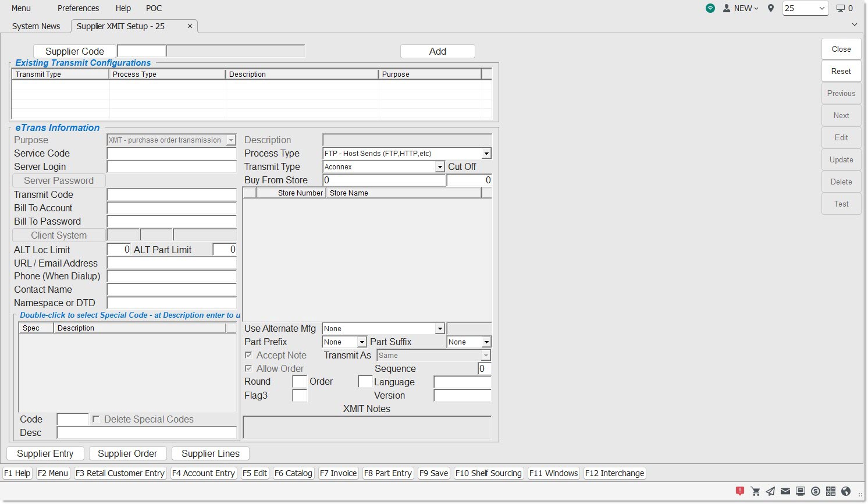Click the globe icon in status bar

pos(846,491)
